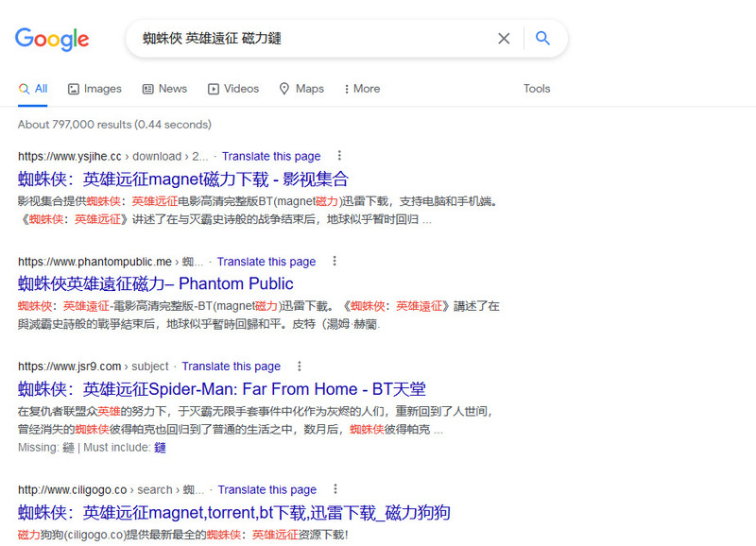Screen dimensions: 756x546
Task: Open the three-dot menu for the ciligogo.co result
Action: [x=335, y=488]
